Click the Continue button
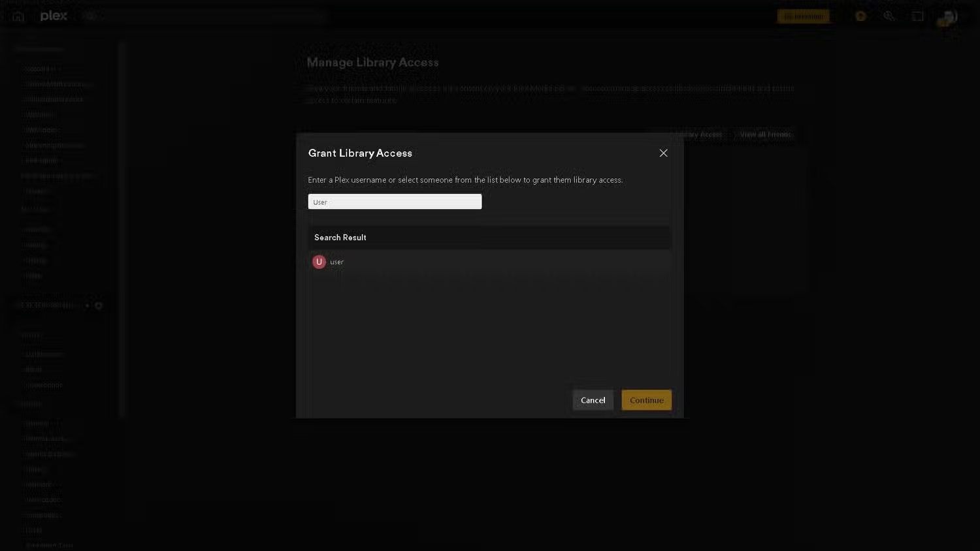The image size is (980, 551). tap(646, 400)
